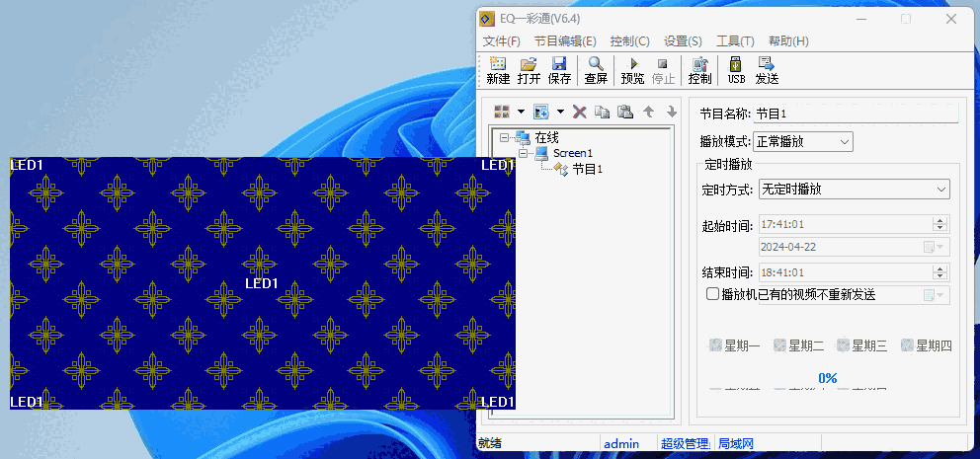The width and height of the screenshot is (980, 459).
Task: Open the 节目编辑(E) menu
Action: coord(565,41)
